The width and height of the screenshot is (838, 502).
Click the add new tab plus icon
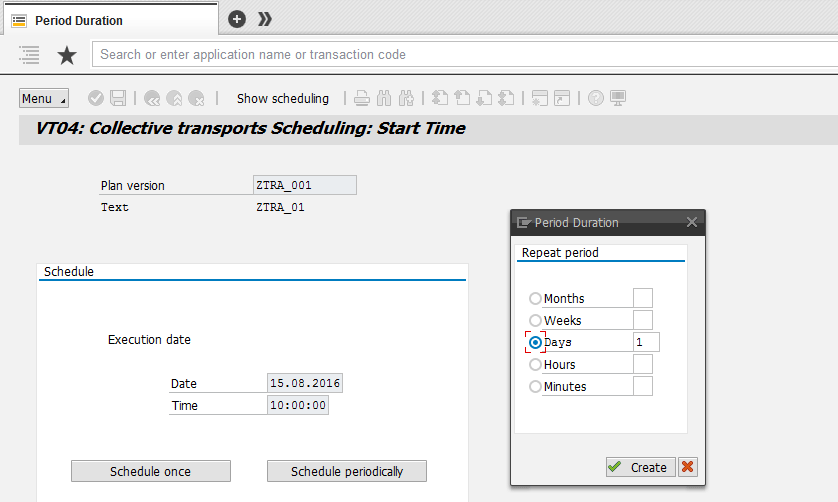pos(237,19)
